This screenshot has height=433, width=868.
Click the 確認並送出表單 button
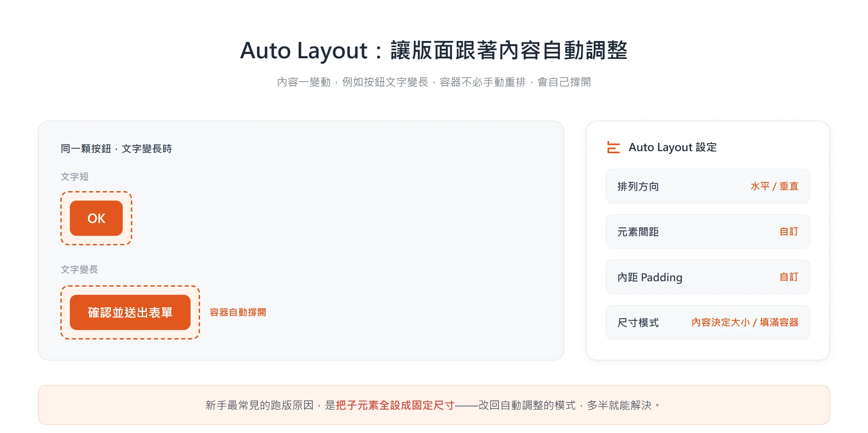click(130, 312)
